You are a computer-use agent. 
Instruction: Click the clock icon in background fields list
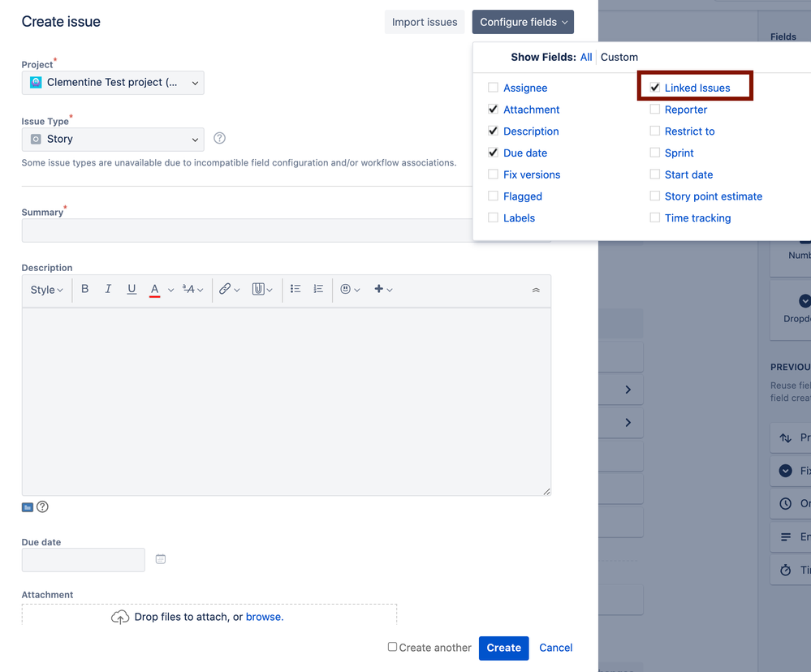click(786, 503)
